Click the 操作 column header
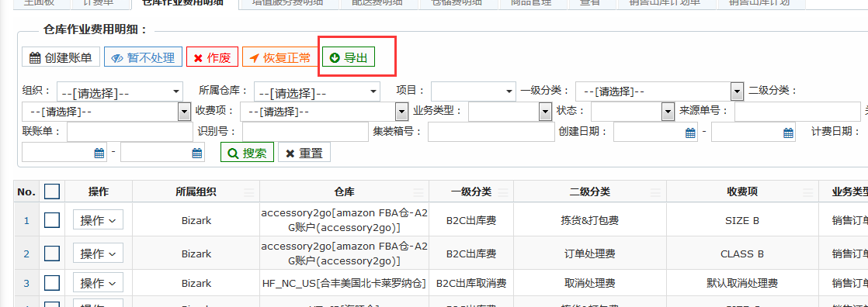 [x=99, y=191]
